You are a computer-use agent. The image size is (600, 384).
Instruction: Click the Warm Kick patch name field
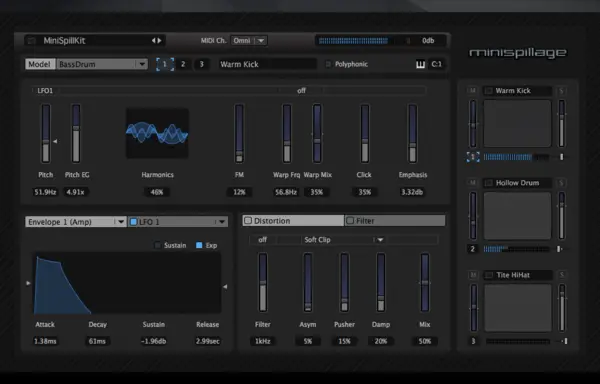click(x=267, y=64)
